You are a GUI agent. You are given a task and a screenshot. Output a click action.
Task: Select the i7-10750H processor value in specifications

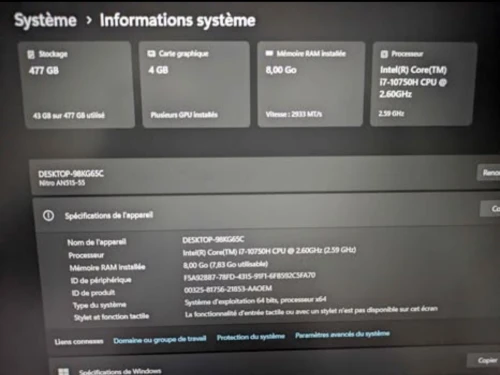(269, 252)
